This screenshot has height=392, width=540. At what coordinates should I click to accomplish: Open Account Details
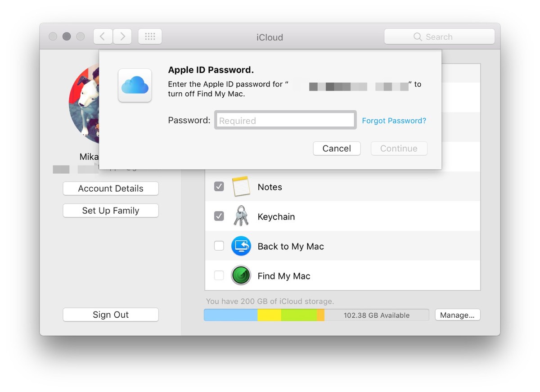click(111, 189)
